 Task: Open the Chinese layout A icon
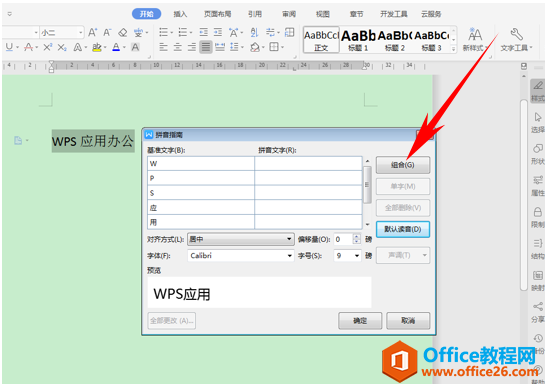tap(233, 33)
